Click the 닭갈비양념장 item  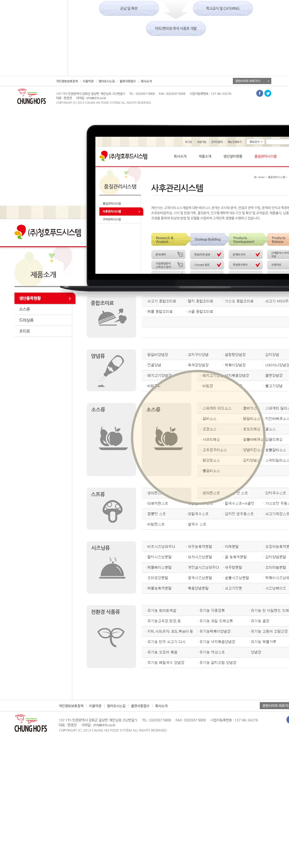[158, 355]
